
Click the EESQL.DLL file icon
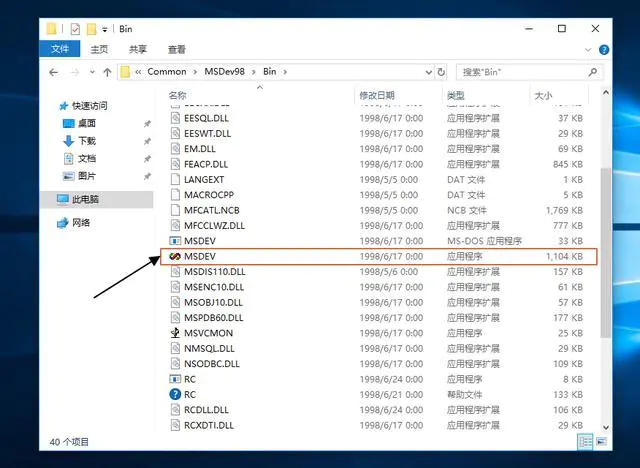tap(175, 118)
